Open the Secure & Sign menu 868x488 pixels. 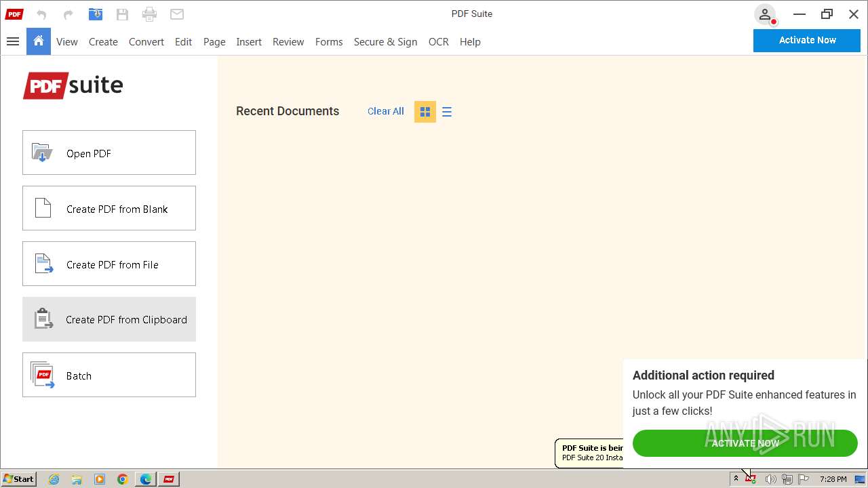386,42
